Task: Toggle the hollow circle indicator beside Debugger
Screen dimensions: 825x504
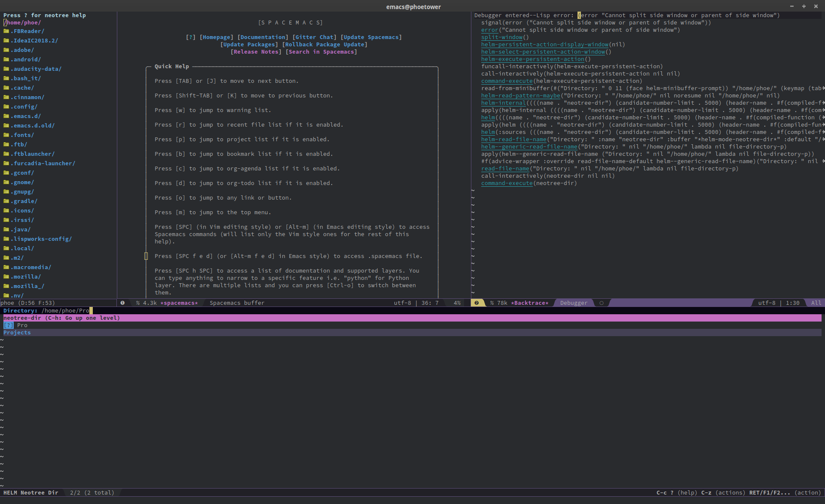Action: point(601,303)
